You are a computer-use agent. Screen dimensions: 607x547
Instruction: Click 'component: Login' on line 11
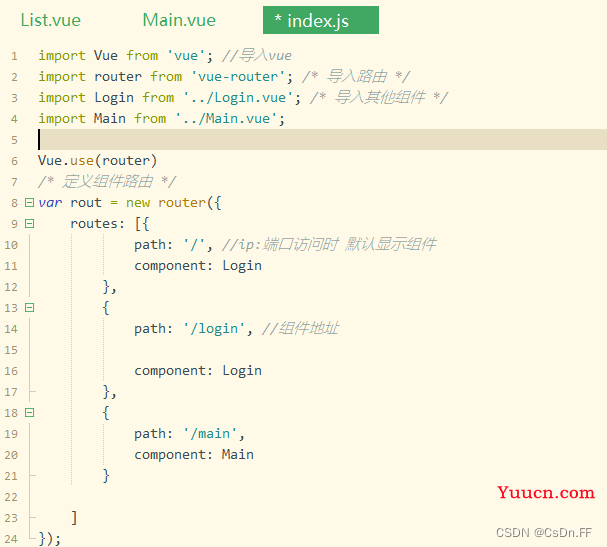coord(198,266)
